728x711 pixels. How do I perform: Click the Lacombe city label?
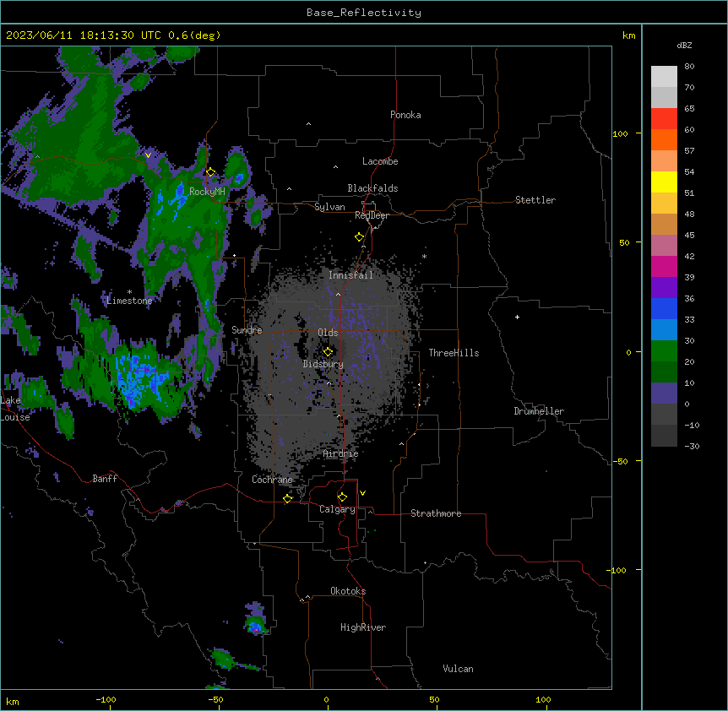[380, 161]
